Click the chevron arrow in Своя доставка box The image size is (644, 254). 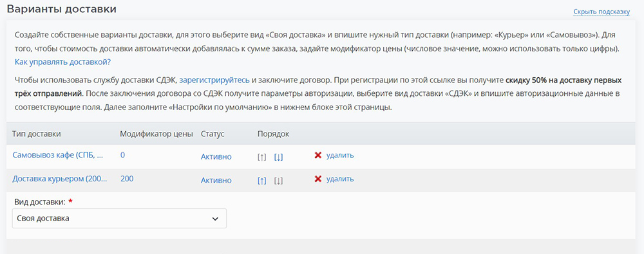click(x=215, y=219)
